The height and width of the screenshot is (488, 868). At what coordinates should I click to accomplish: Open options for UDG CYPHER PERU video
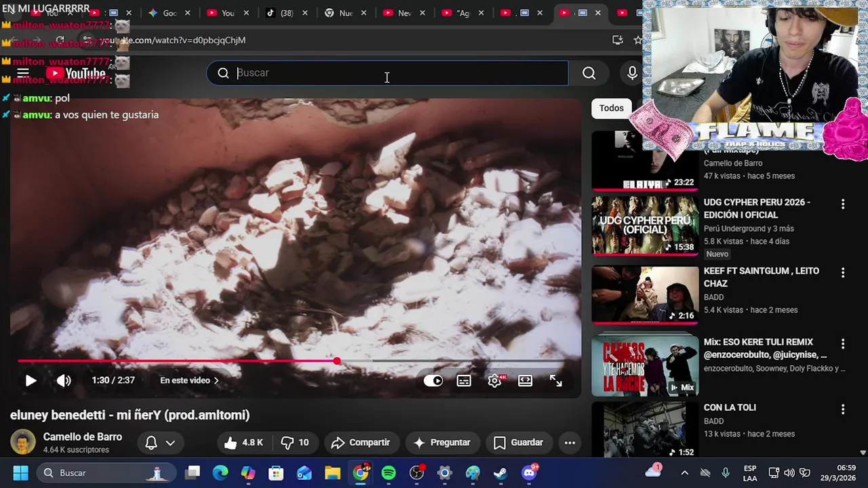843,204
